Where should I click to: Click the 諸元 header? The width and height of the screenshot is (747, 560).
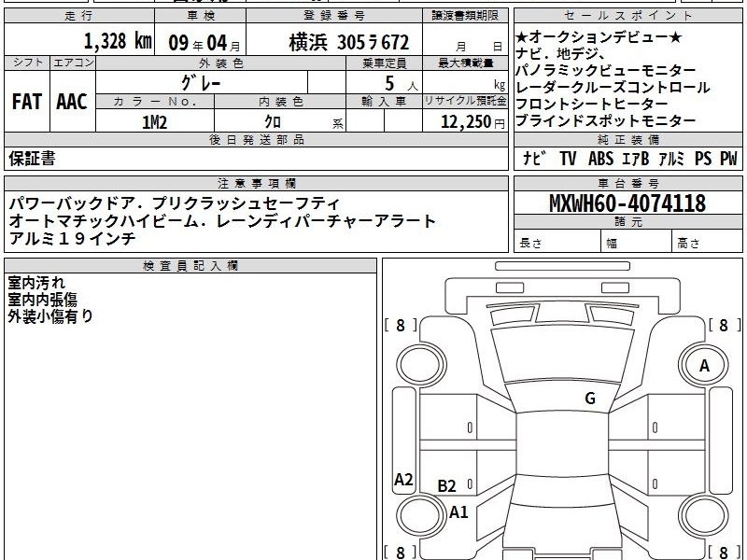(x=627, y=222)
